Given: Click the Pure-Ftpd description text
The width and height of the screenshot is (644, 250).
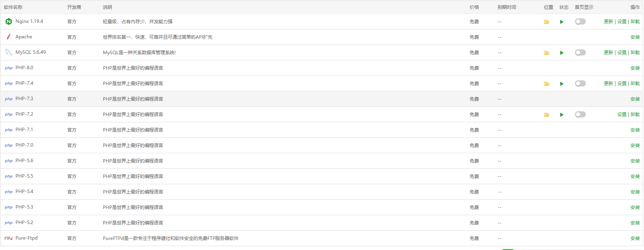Looking at the screenshot, I should 171,238.
